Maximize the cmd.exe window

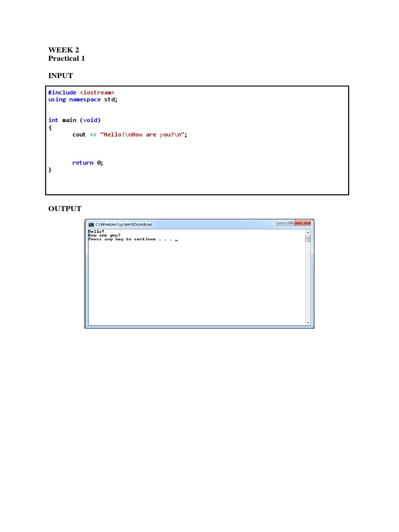point(290,222)
